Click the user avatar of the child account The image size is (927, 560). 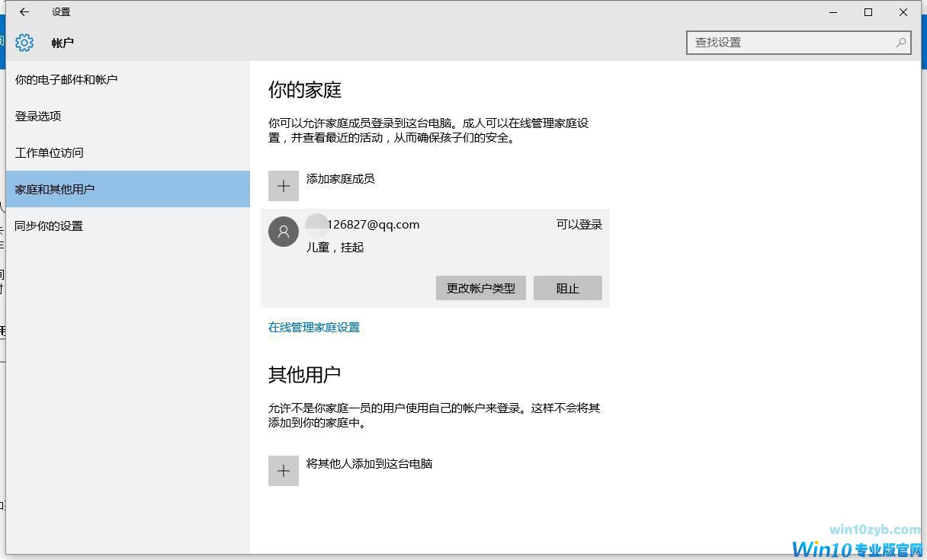pos(284,232)
